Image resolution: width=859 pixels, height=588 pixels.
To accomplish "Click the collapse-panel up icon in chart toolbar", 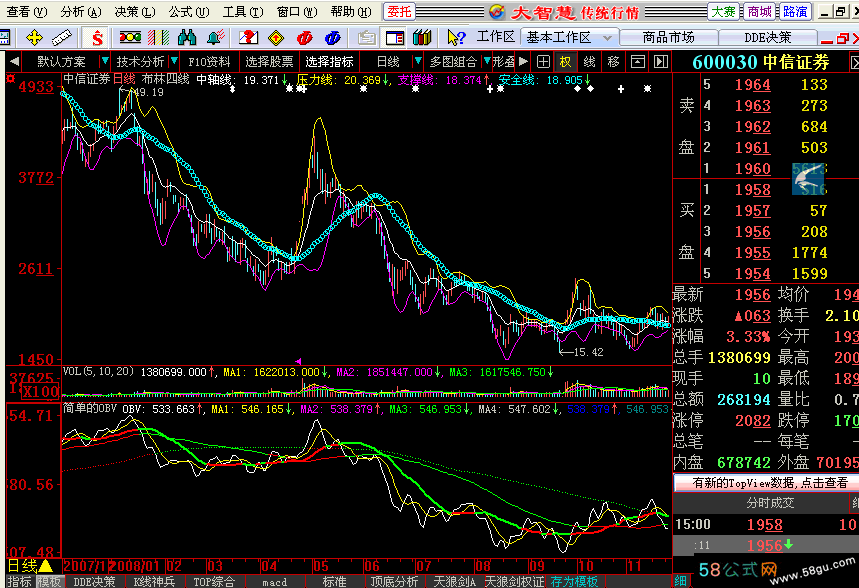I will 638,62.
